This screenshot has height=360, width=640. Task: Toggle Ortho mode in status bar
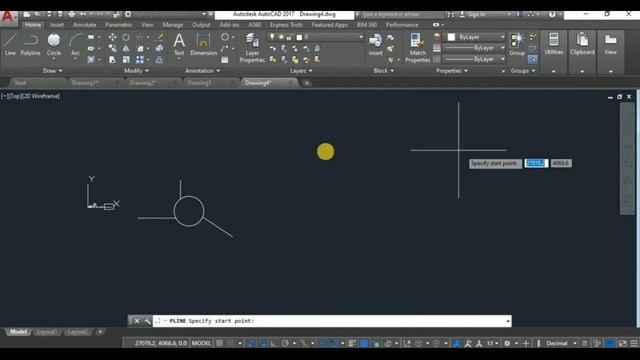[273, 343]
